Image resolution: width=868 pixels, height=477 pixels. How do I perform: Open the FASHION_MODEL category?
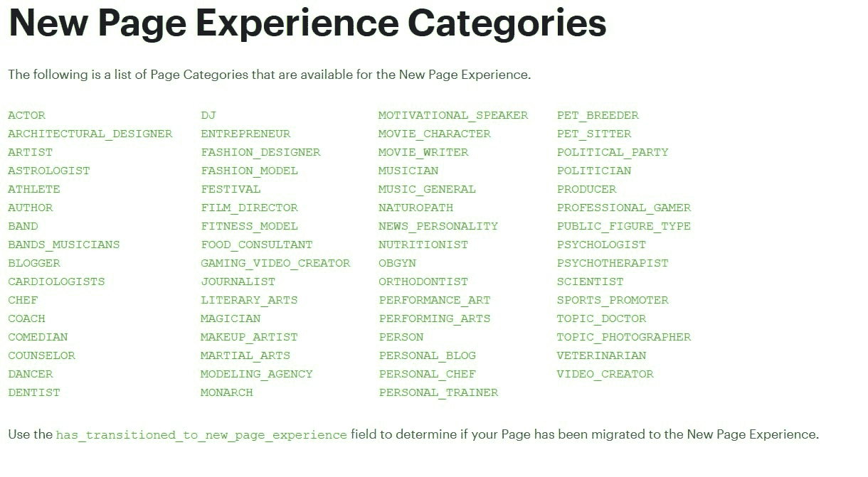click(x=249, y=171)
